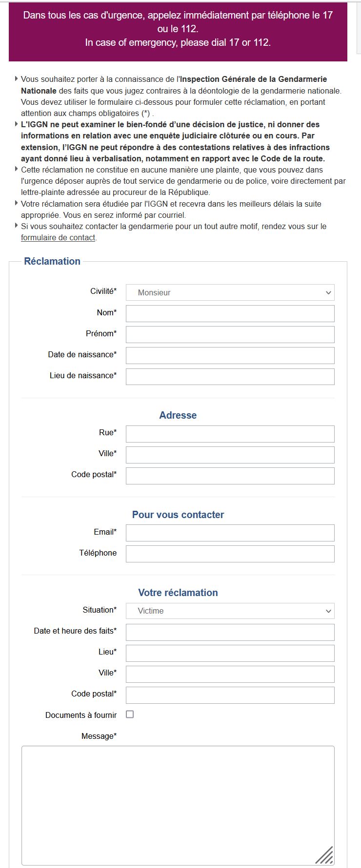Select the Téléphone input field
Image resolution: width=361 pixels, height=868 pixels.
230,554
